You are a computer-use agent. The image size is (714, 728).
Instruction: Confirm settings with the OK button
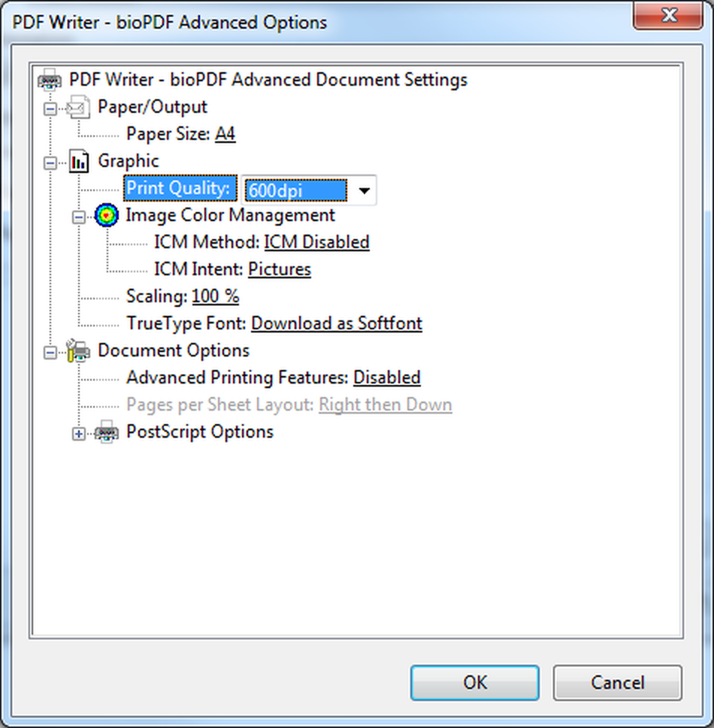tap(474, 683)
